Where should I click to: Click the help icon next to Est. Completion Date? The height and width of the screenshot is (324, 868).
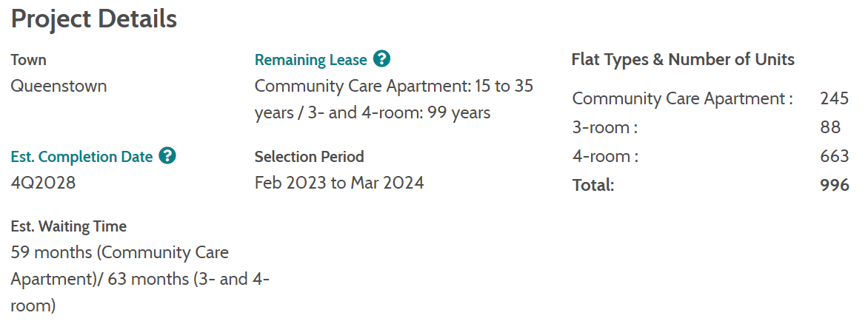168,156
